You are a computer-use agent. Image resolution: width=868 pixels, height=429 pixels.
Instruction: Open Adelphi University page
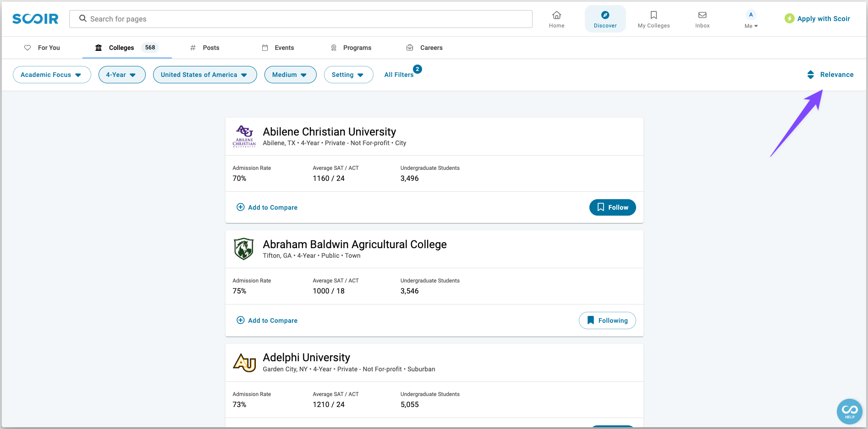[x=306, y=358]
